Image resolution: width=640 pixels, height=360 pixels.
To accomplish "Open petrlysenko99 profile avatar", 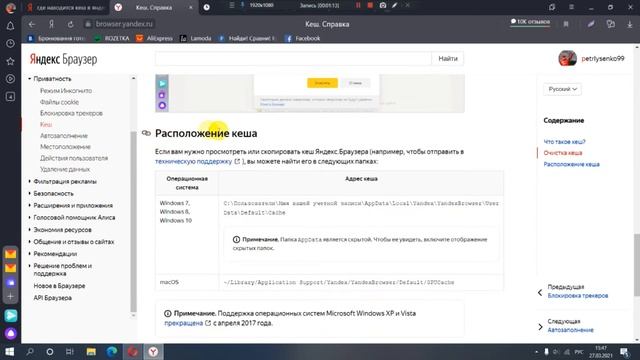I will (567, 58).
